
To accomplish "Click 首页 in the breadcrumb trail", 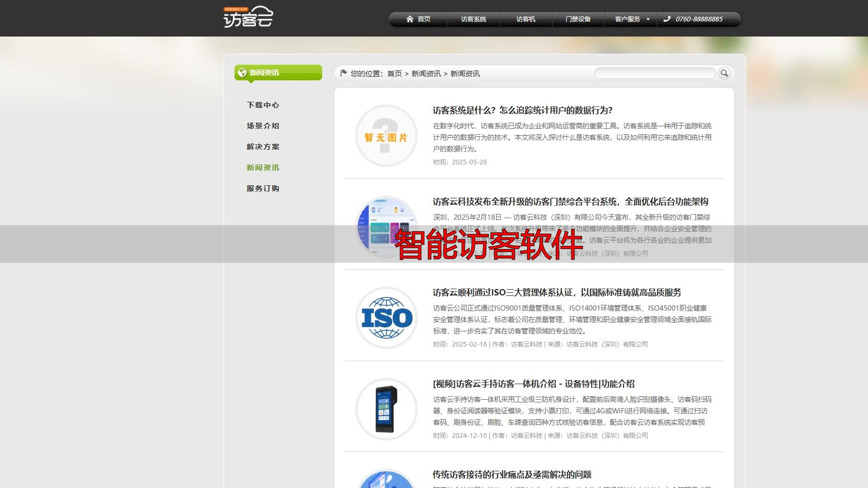I will [394, 74].
